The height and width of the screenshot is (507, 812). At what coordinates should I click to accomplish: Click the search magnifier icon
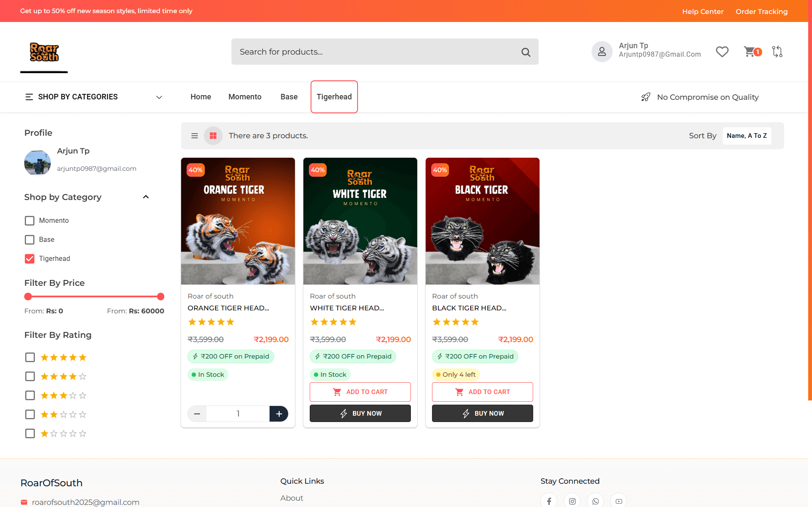[526, 52]
